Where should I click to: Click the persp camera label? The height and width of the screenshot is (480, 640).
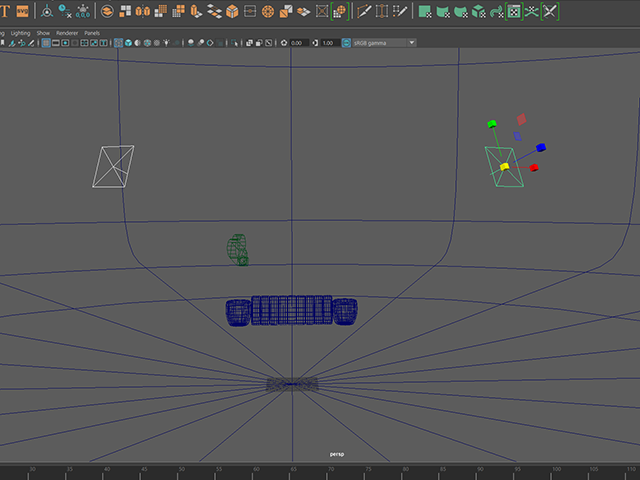coord(337,454)
